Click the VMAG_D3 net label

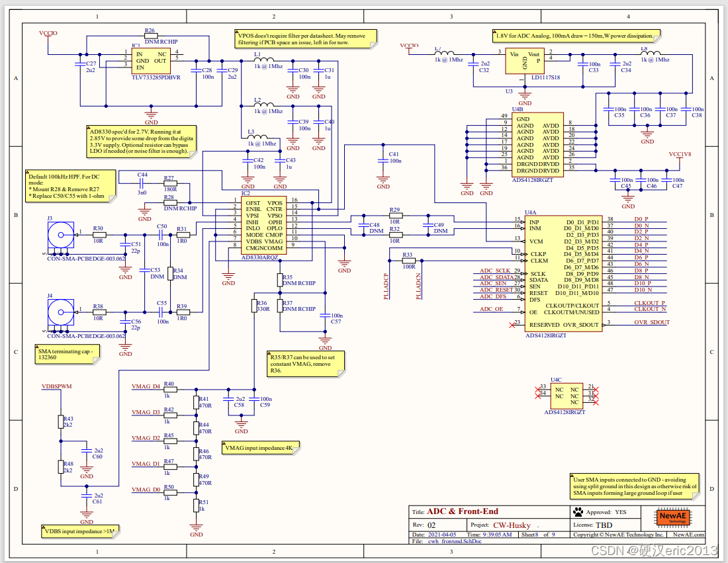coord(146,412)
